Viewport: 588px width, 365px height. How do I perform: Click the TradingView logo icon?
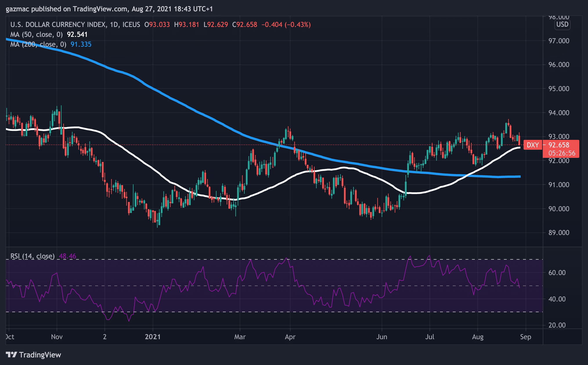[x=12, y=355]
